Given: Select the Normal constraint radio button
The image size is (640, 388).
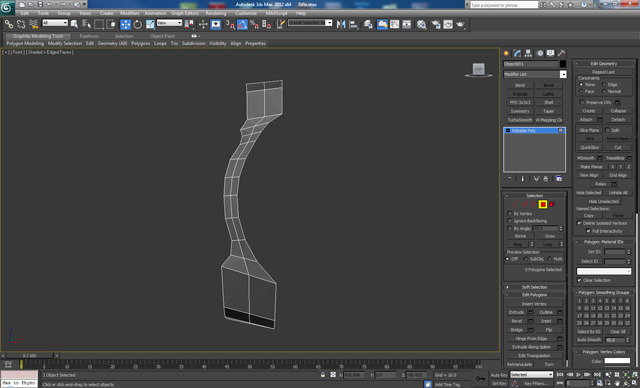Looking at the screenshot, I should (x=604, y=91).
